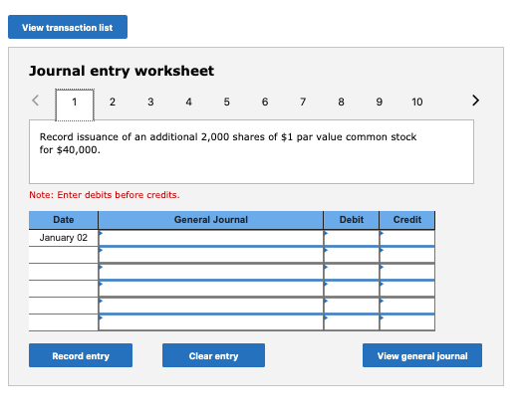The height and width of the screenshot is (420, 528).
Task: Click Credit cell in fifth row
Action: click(x=407, y=306)
